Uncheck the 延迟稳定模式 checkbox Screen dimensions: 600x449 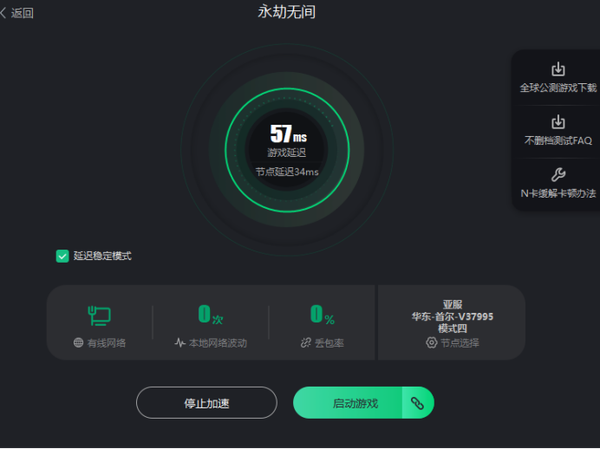(x=62, y=256)
